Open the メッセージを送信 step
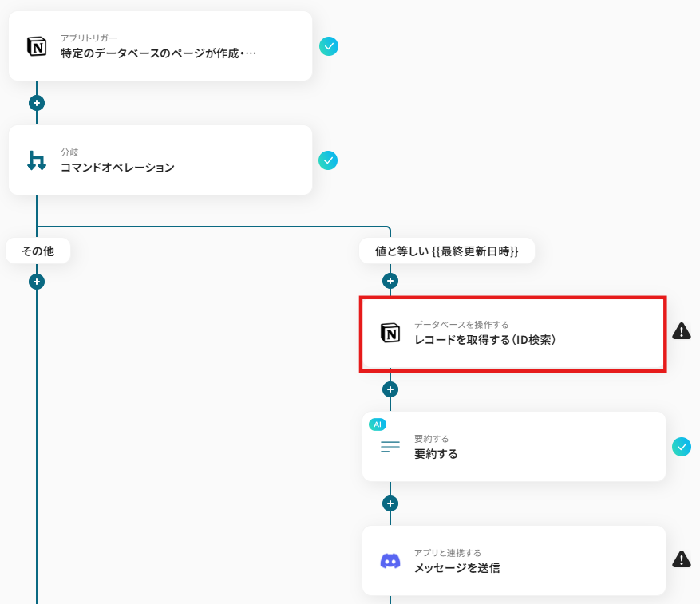This screenshot has height=604, width=700. (514, 560)
